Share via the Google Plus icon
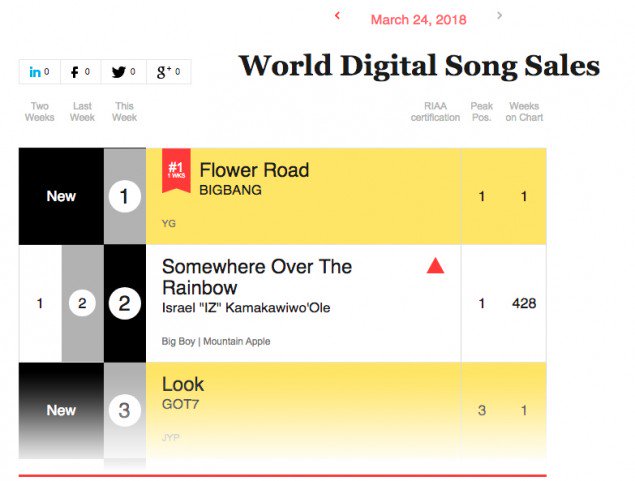The height and width of the screenshot is (481, 635). [x=167, y=72]
